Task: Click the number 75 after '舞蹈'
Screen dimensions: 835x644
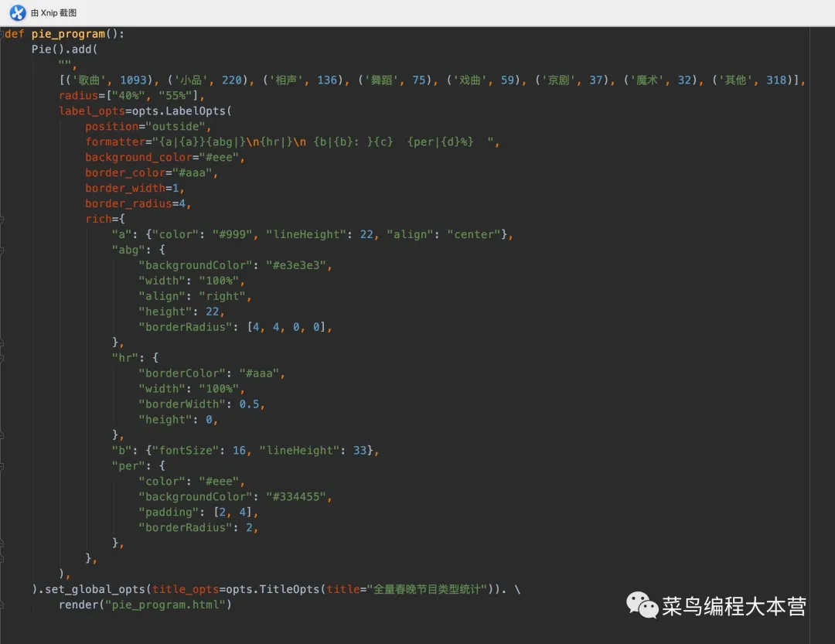Action: pos(418,80)
